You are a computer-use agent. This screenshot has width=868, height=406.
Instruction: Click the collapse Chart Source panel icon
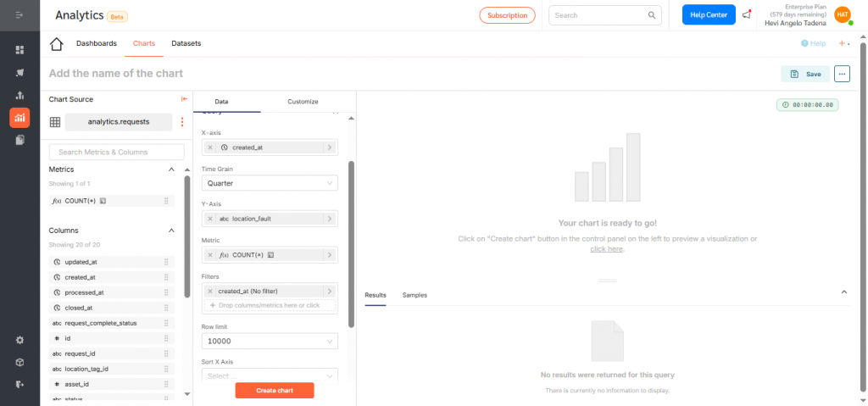[x=184, y=99]
